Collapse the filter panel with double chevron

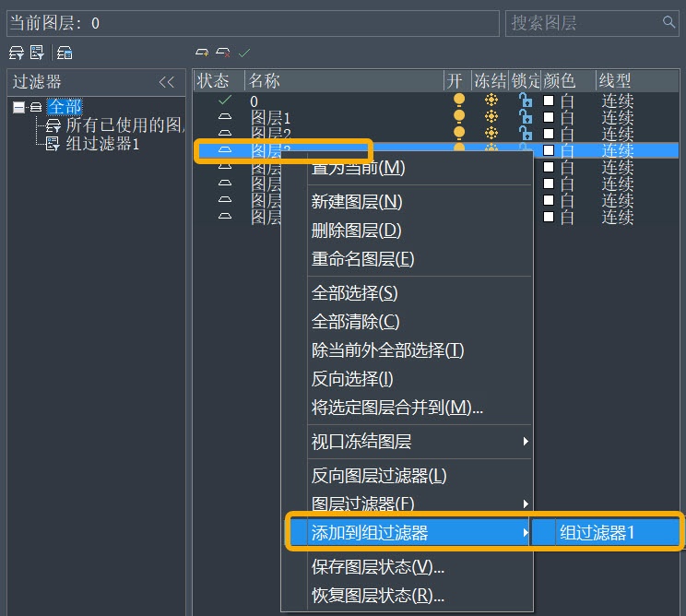[x=167, y=82]
